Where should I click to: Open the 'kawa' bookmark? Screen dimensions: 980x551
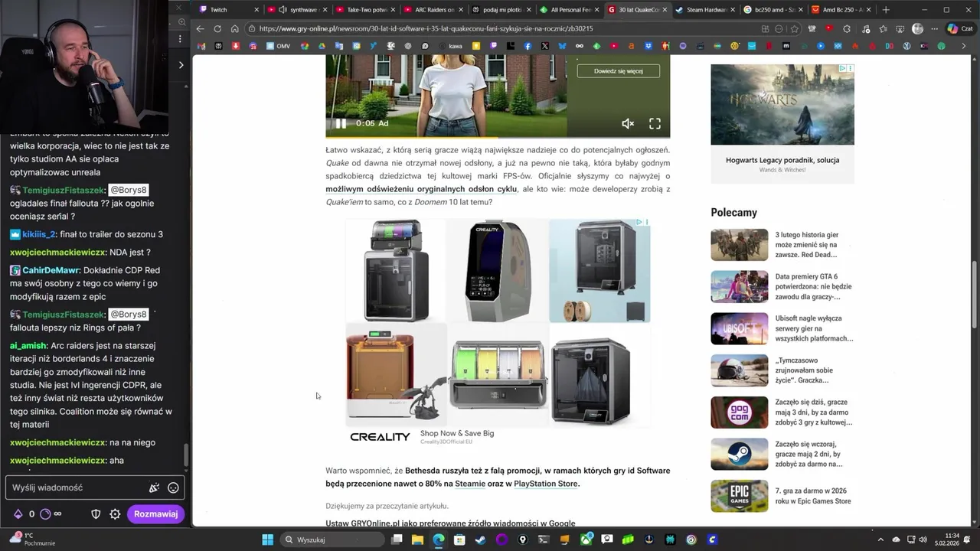pyautogui.click(x=450, y=46)
